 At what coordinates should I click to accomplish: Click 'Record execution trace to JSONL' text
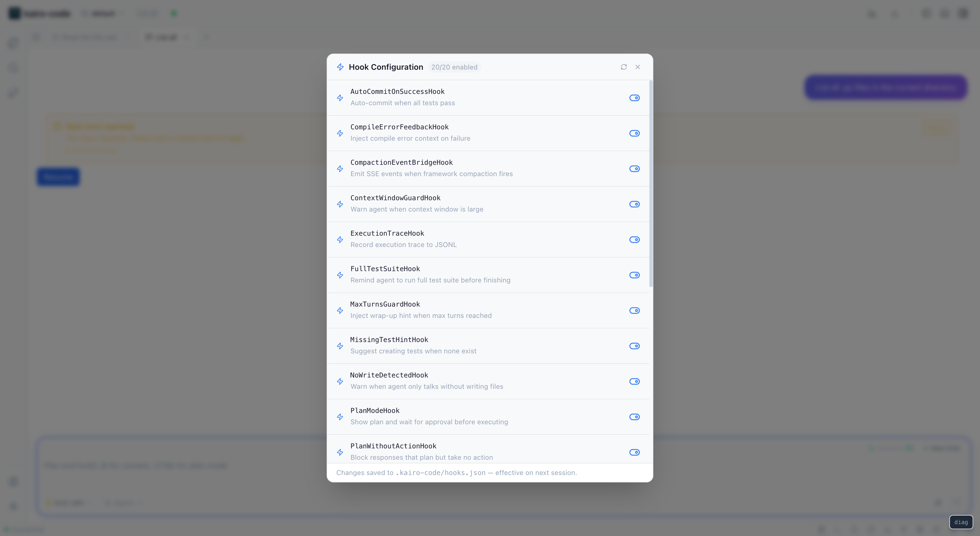(403, 245)
